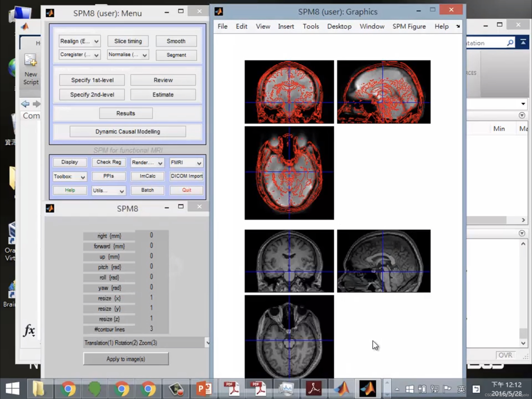Click the PDF reader taskbar icon
This screenshot has height=399, width=532.
point(232,389)
